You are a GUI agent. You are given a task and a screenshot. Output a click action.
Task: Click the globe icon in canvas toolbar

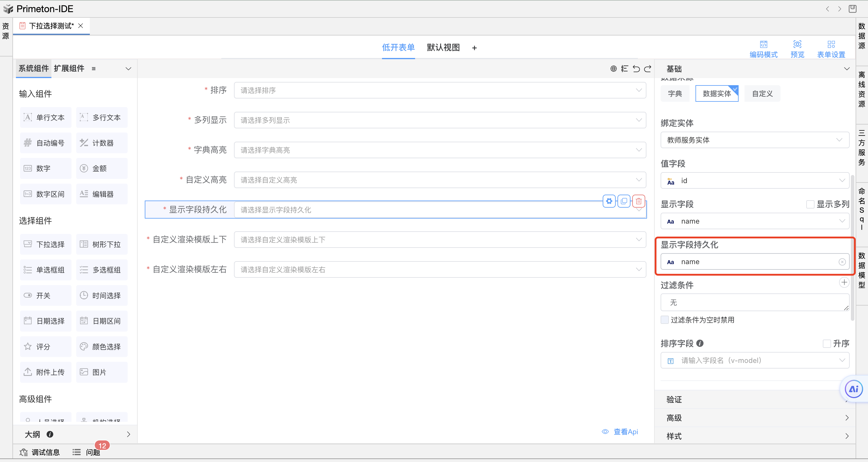click(x=614, y=69)
